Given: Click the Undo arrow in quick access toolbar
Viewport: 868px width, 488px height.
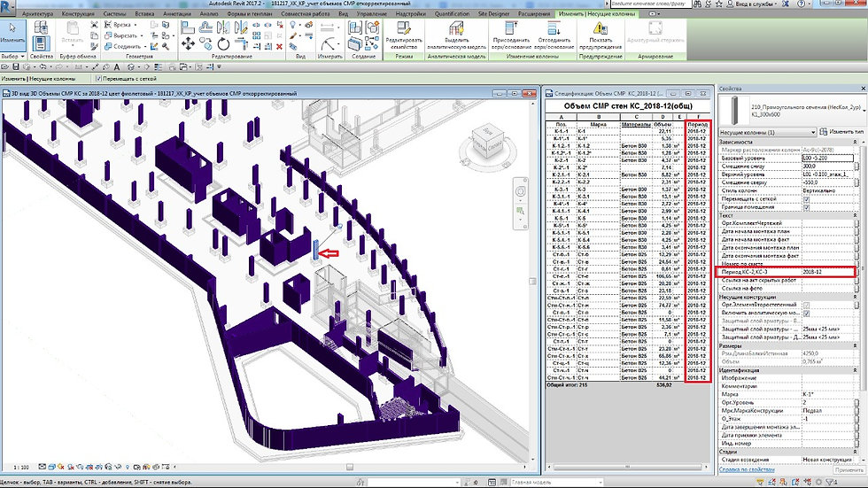Looking at the screenshot, I should 43,67.
